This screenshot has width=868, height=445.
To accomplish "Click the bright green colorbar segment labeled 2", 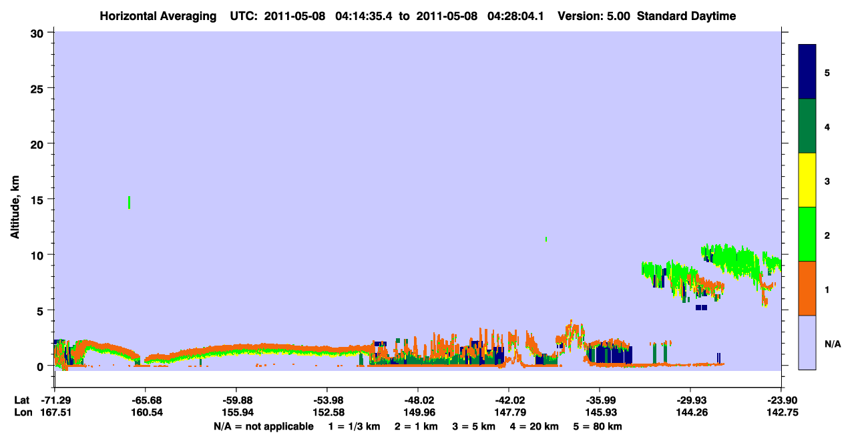I will click(807, 234).
